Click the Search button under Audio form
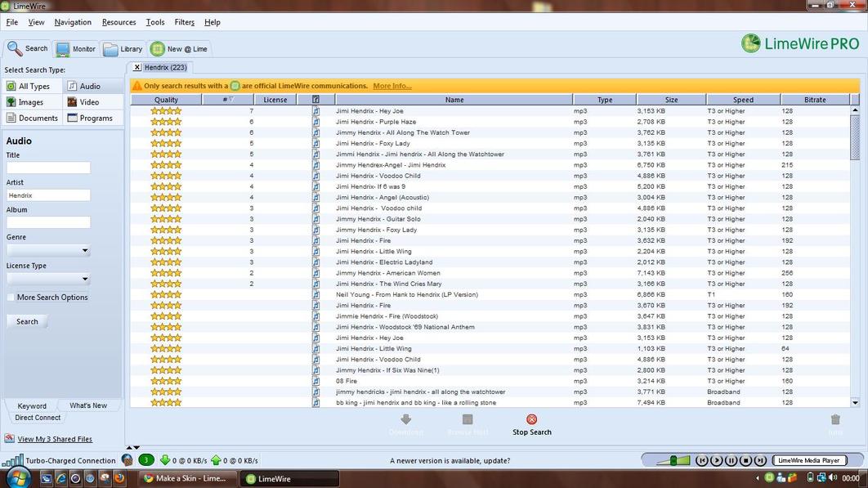Viewport: 868px width, 488px height. pyautogui.click(x=27, y=321)
